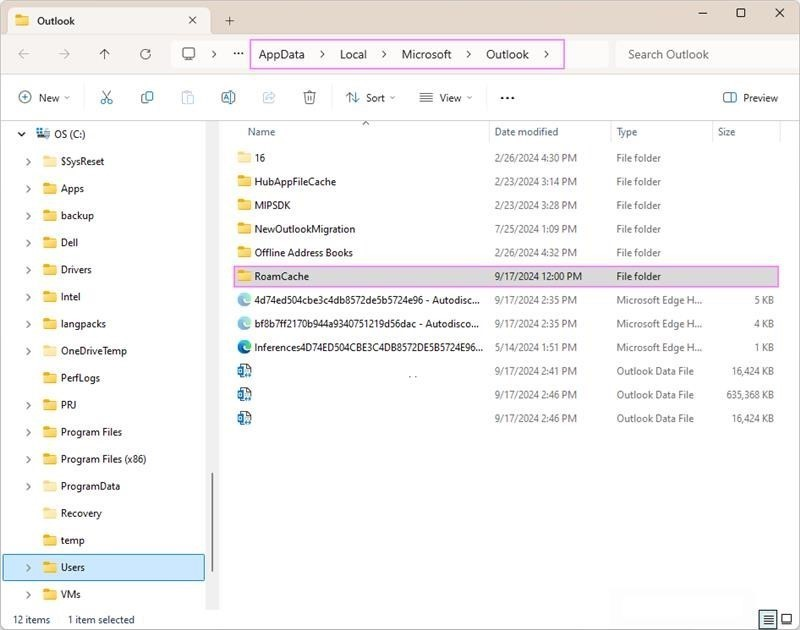The height and width of the screenshot is (630, 800).
Task: Select the 635,368 KB Outlook Data File icon
Action: 244,394
